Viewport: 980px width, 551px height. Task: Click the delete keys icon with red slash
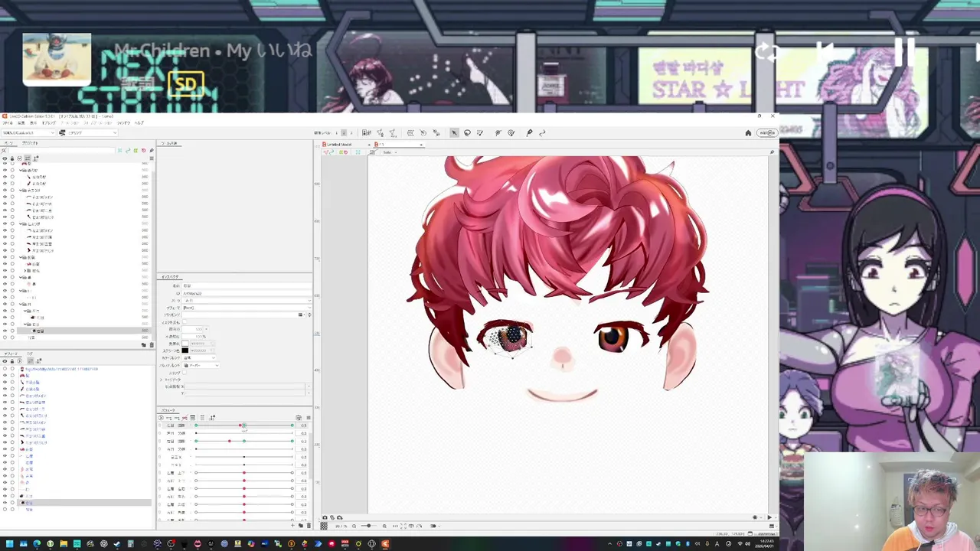185,418
